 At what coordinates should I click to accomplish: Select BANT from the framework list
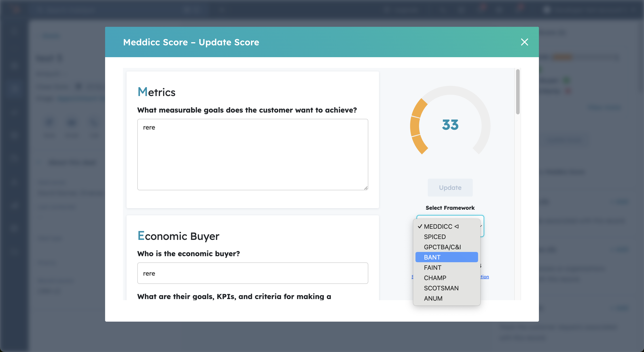pos(447,257)
